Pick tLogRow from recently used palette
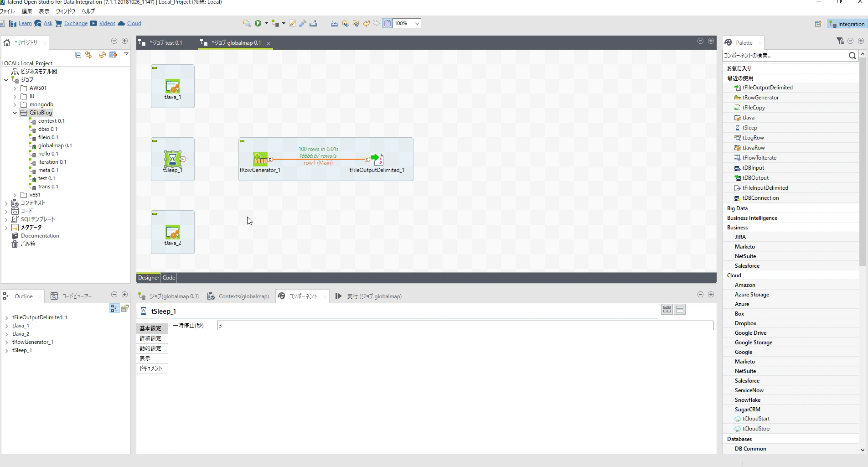The image size is (868, 467). pyautogui.click(x=753, y=138)
